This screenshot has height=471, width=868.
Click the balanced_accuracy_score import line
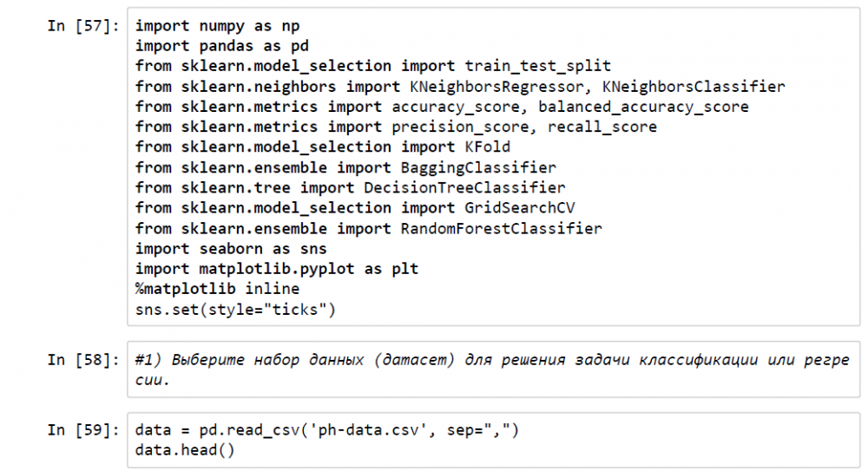[442, 107]
